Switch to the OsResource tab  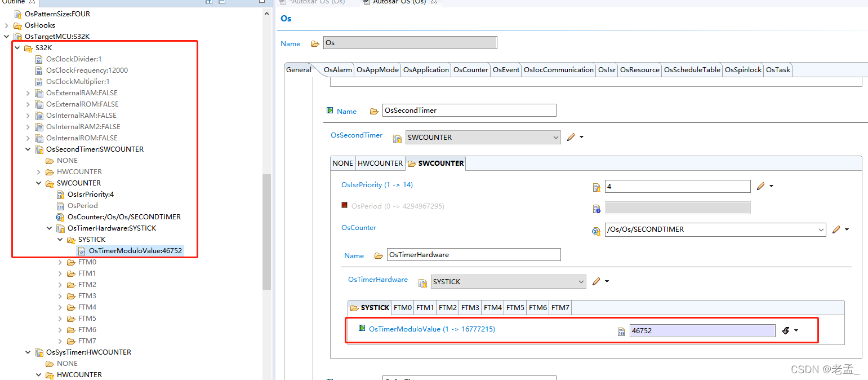[x=640, y=70]
